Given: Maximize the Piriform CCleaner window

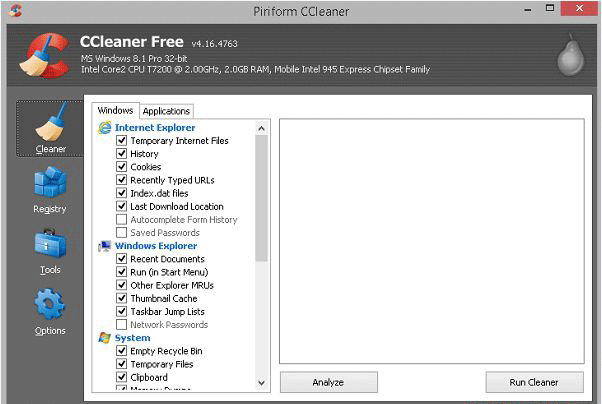Looking at the screenshot, I should pos(550,8).
